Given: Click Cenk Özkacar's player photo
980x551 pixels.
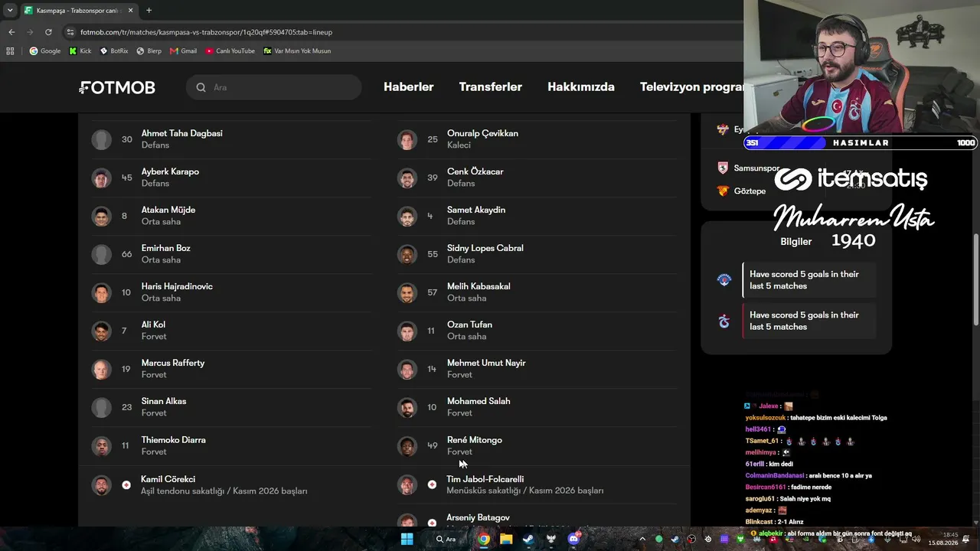Looking at the screenshot, I should pyautogui.click(x=407, y=178).
